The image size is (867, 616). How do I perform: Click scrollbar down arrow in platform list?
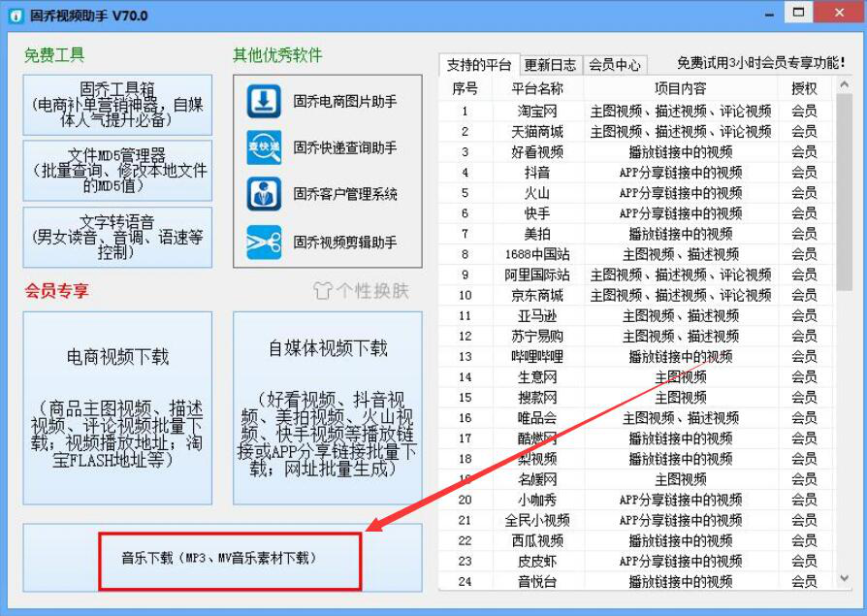[844, 578]
